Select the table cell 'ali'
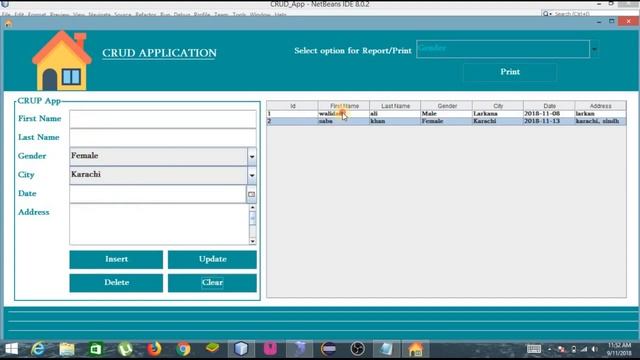This screenshot has width=640, height=360. pyautogui.click(x=395, y=114)
